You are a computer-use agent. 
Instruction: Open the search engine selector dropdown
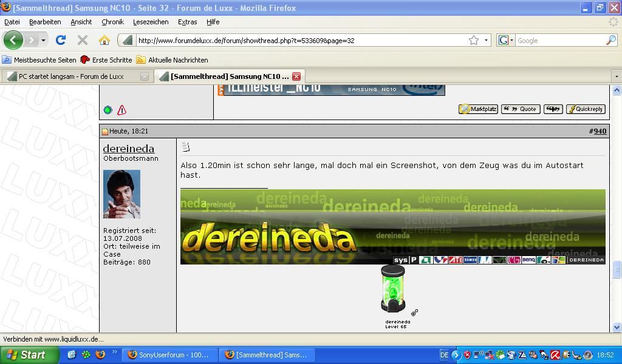point(511,41)
